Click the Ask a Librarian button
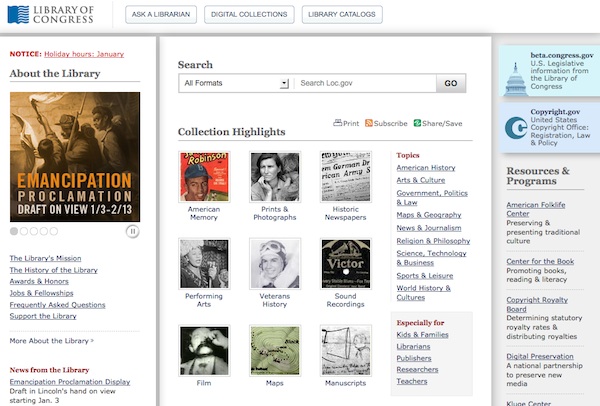Image resolution: width=600 pixels, height=406 pixels. pyautogui.click(x=160, y=14)
